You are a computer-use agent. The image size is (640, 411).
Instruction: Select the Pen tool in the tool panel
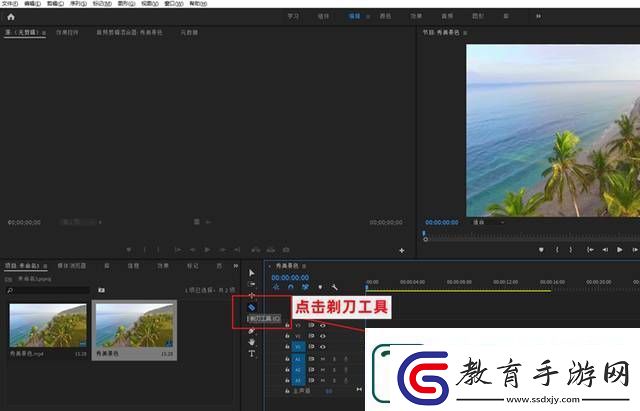coord(251,331)
